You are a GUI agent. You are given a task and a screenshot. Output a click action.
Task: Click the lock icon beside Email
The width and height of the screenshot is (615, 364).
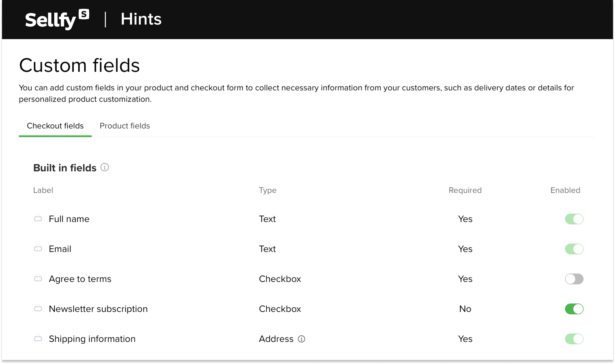[x=38, y=248]
